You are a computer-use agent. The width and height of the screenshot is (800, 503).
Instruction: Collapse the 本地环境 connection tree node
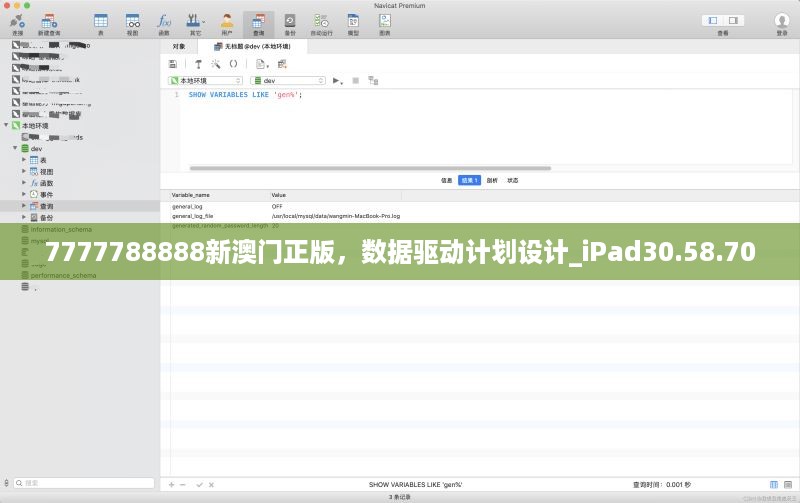pyautogui.click(x=6, y=125)
